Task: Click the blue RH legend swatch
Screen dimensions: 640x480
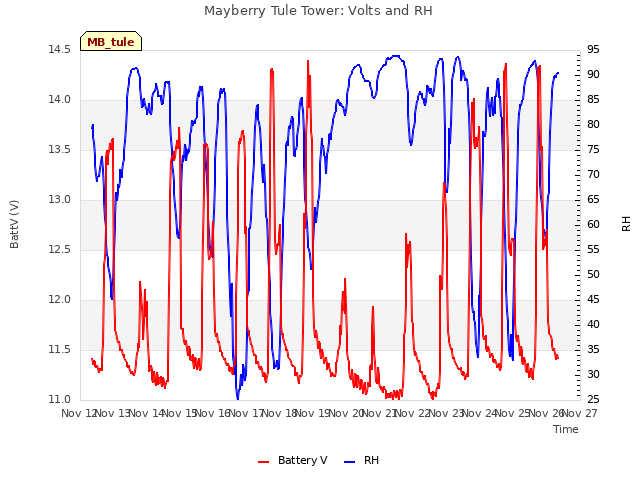Action: (x=350, y=461)
